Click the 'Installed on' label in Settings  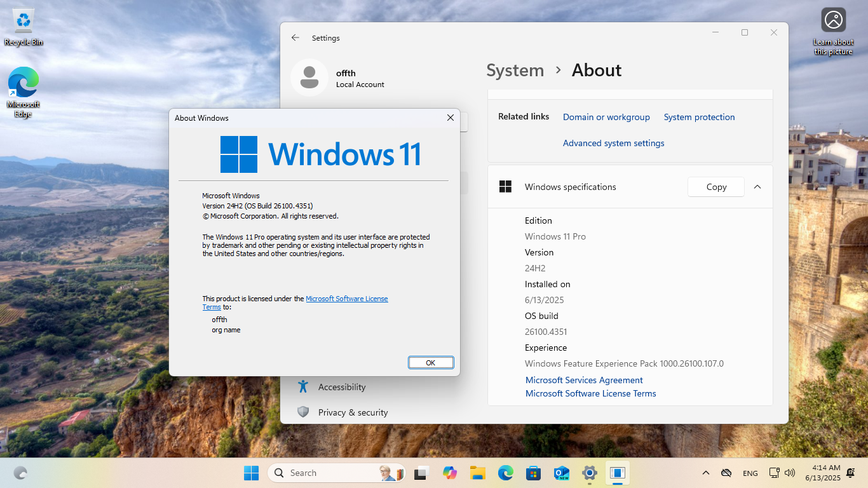548,284
